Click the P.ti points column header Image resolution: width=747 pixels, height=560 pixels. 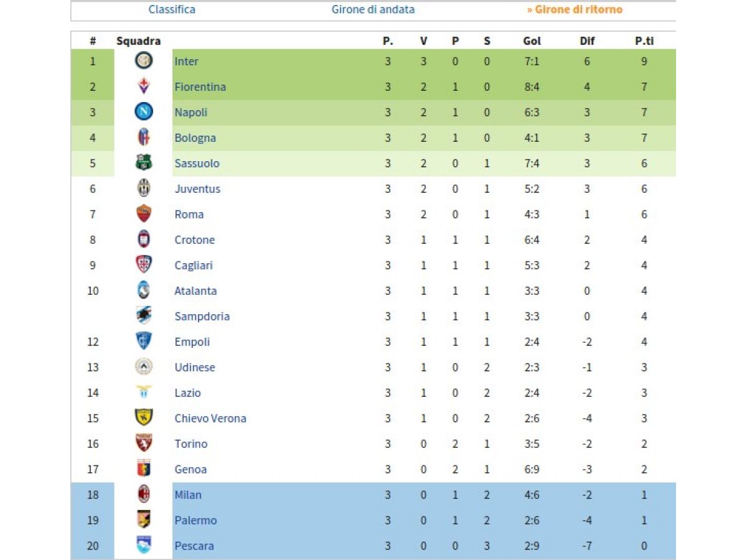pos(644,41)
